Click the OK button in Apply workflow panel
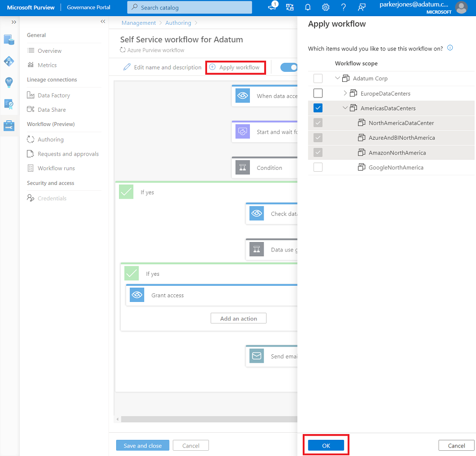 pyautogui.click(x=326, y=445)
